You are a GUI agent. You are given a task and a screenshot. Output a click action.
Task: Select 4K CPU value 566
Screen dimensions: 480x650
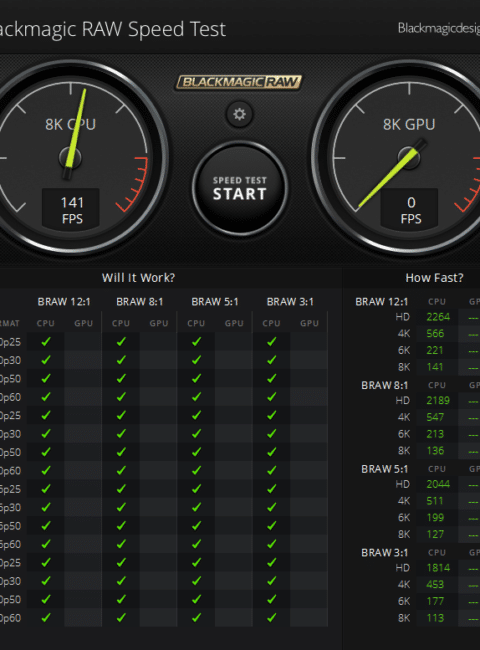coord(435,334)
